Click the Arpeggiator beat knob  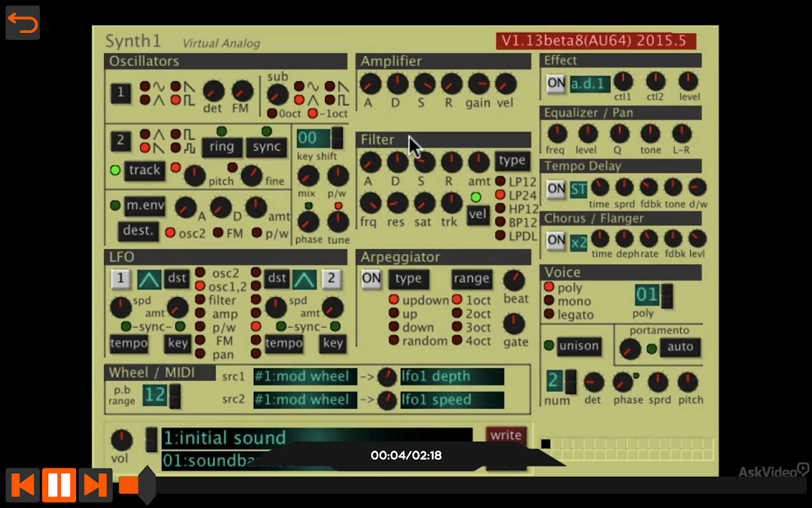click(x=514, y=281)
